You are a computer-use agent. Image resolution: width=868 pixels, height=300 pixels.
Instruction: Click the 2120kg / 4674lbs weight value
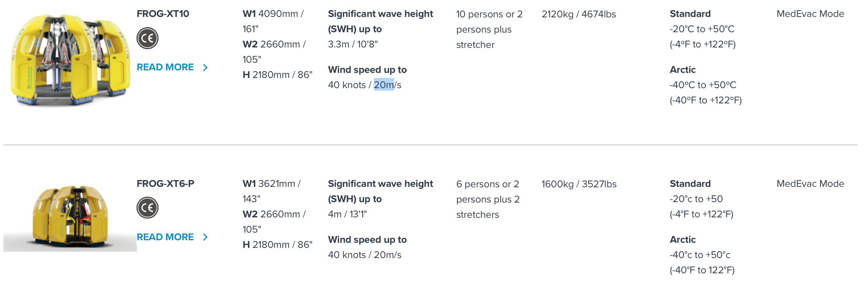coord(579,14)
